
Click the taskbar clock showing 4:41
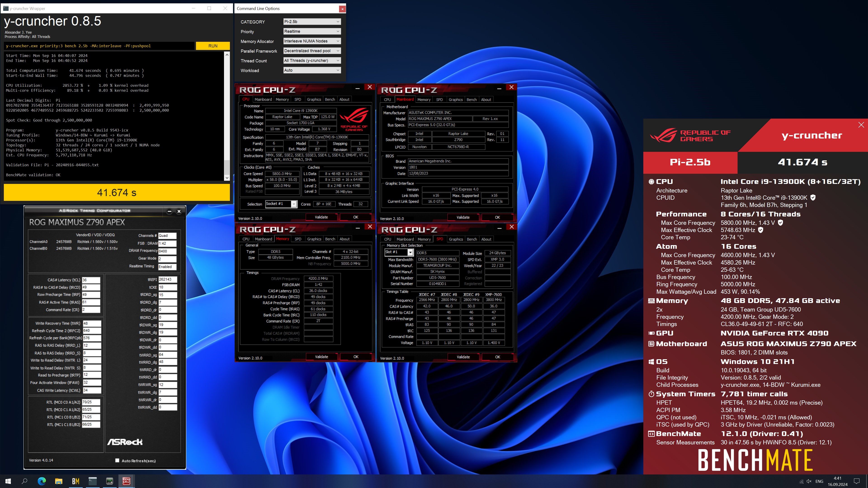pos(838,481)
